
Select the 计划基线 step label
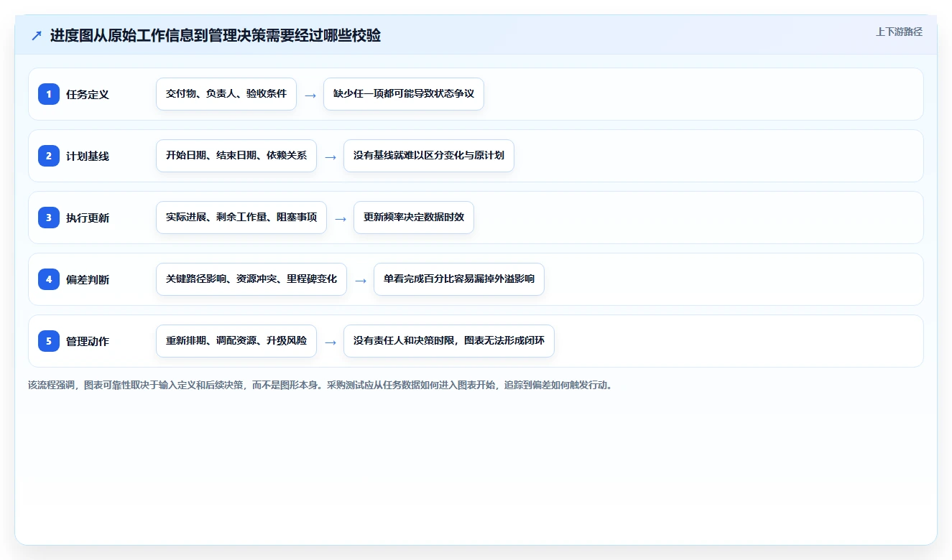point(88,157)
